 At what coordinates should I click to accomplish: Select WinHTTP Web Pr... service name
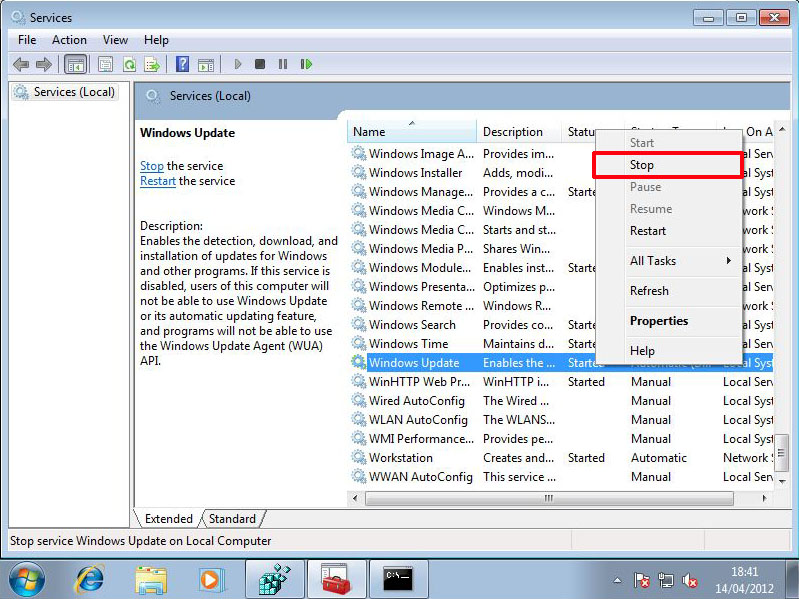419,382
